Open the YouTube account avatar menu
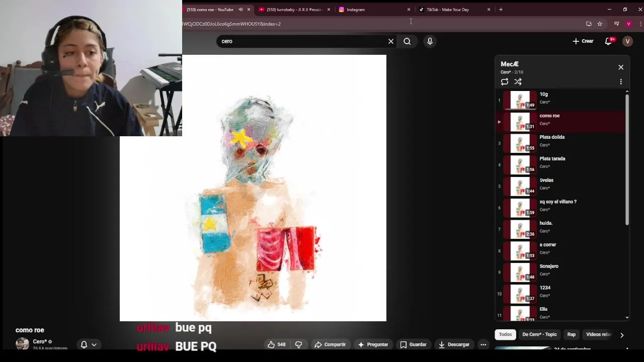This screenshot has width=644, height=362. pos(627,41)
